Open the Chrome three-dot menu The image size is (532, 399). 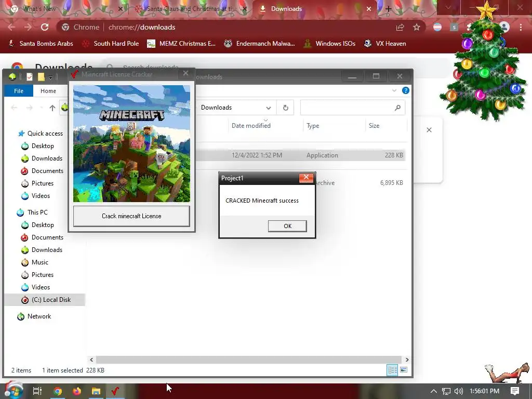tap(521, 27)
